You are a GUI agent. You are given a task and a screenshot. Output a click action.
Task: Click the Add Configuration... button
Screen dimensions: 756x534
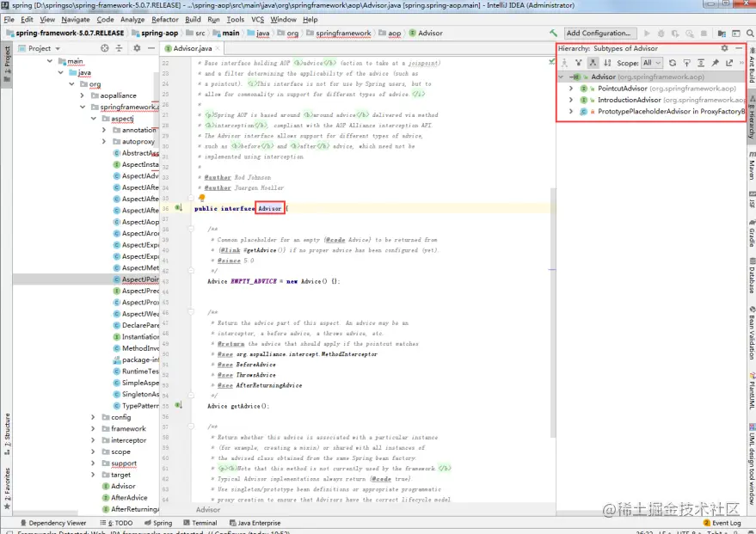[x=599, y=34]
